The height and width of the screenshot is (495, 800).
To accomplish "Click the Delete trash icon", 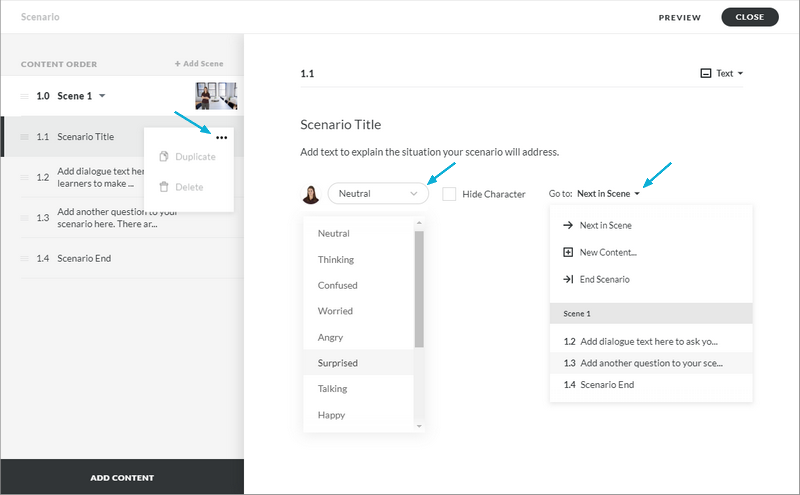I will [164, 187].
